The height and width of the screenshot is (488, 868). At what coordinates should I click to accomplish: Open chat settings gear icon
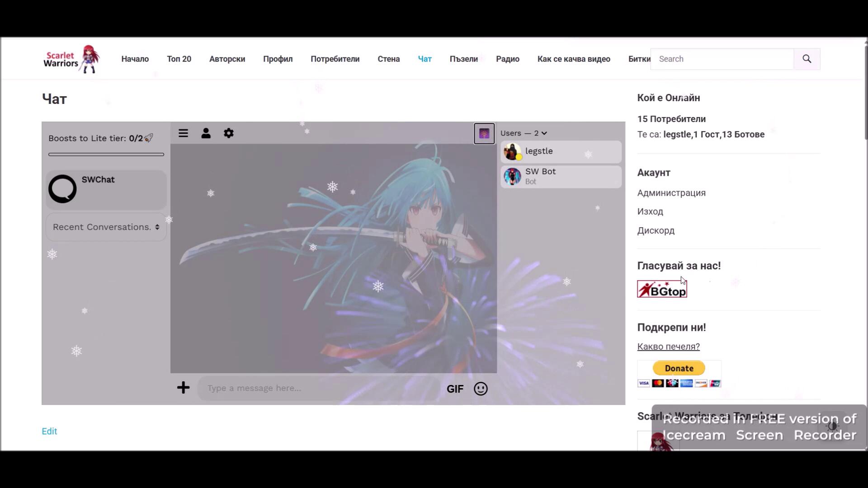tap(229, 133)
